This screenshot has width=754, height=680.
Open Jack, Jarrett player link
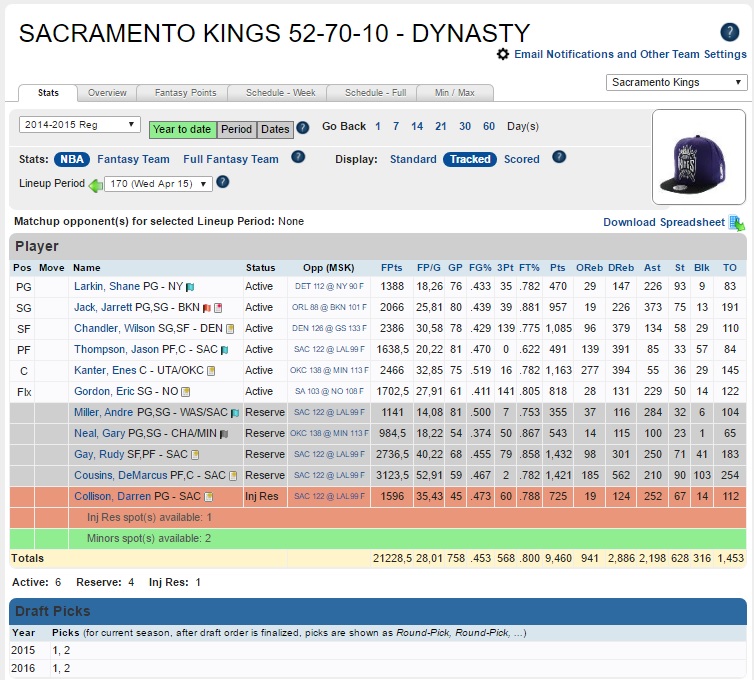(103, 307)
